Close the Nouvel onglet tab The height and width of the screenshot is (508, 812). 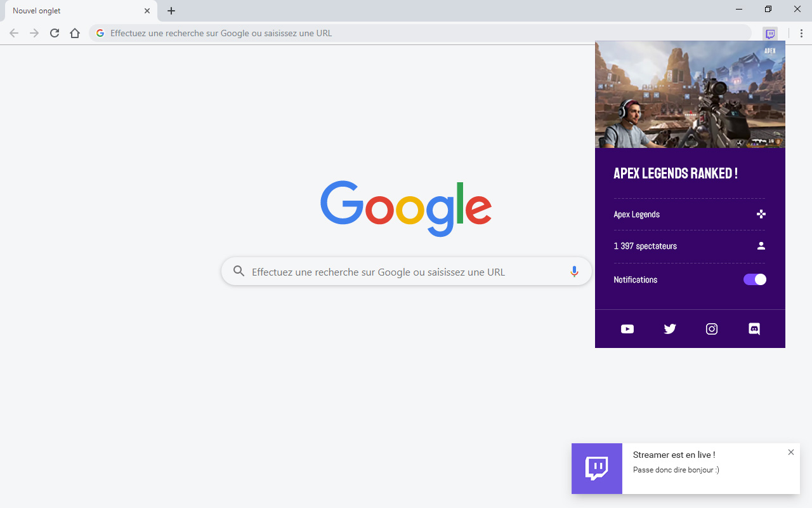click(147, 11)
